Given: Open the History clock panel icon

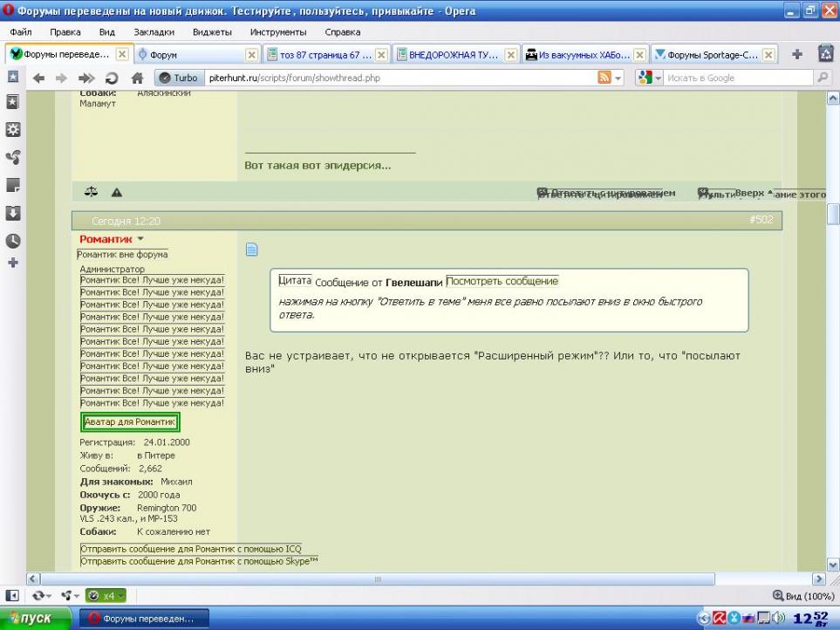Looking at the screenshot, I should click(x=13, y=239).
